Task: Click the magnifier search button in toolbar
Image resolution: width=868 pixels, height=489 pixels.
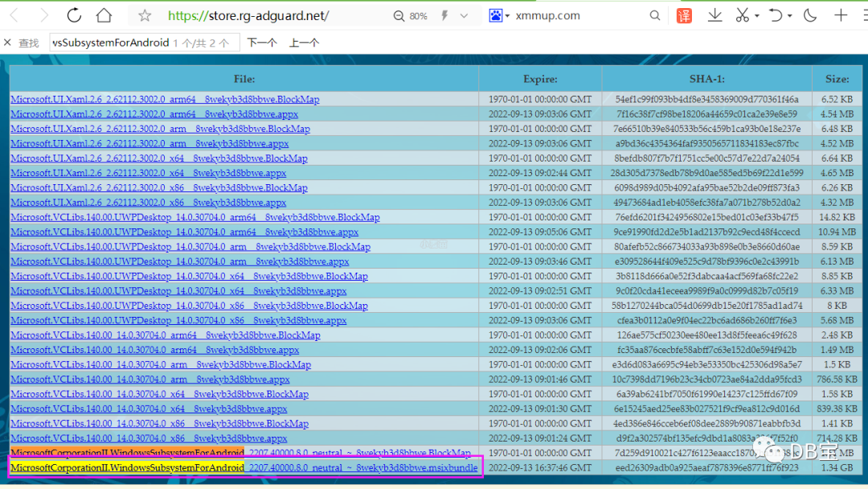Action: coord(655,15)
